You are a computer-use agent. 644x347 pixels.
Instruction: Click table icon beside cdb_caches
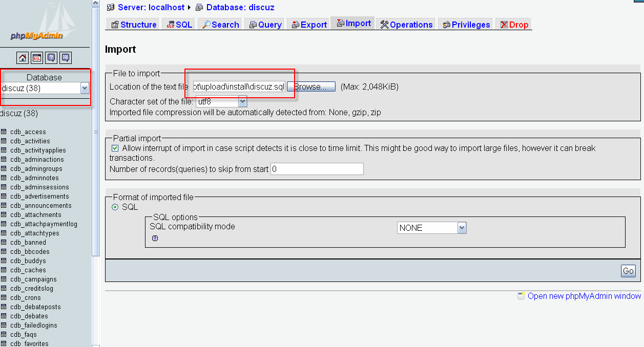(4, 270)
